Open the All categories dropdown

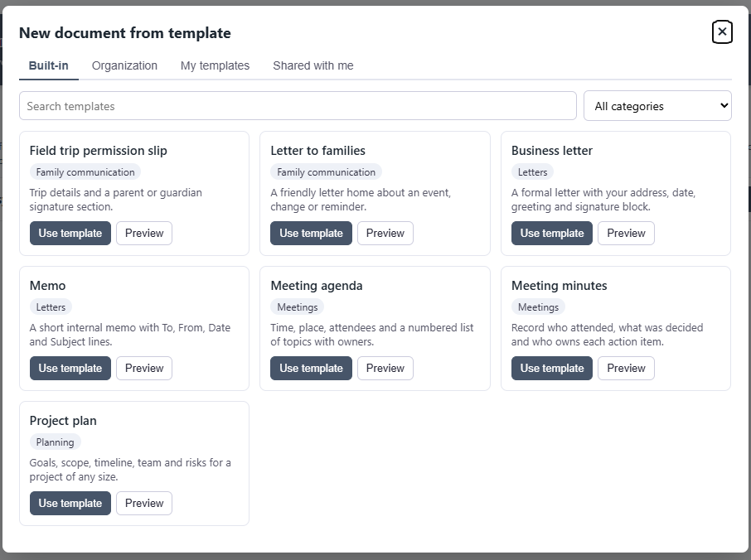click(x=657, y=106)
